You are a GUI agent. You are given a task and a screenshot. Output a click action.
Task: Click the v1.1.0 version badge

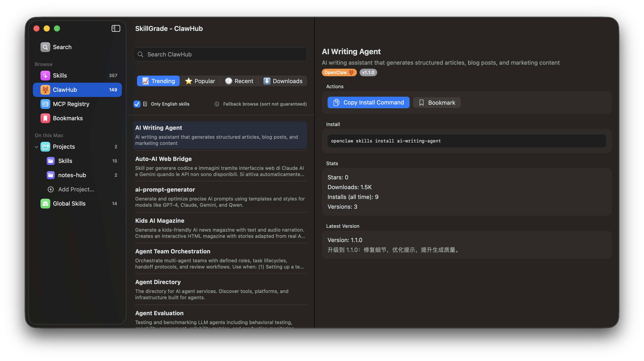pos(368,72)
